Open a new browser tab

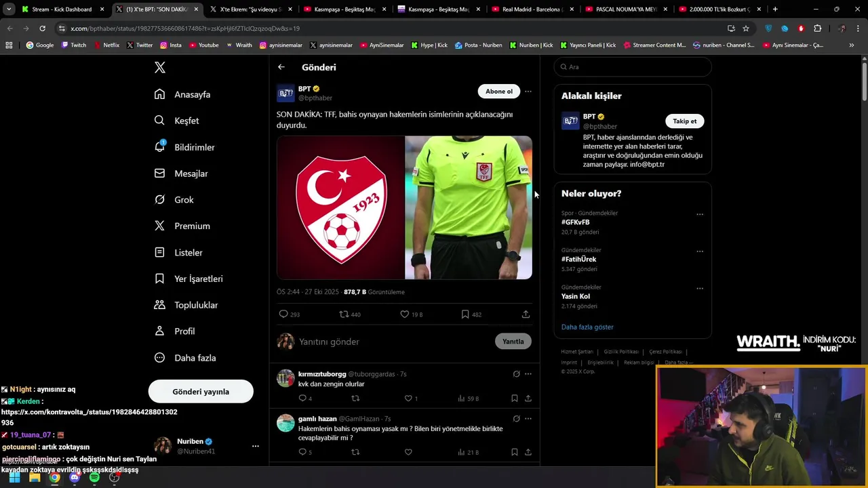coord(775,9)
